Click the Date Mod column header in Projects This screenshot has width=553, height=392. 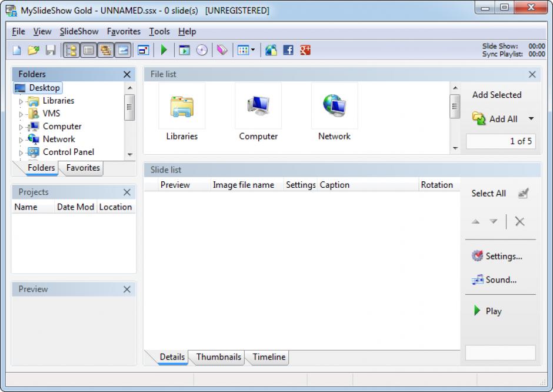(x=75, y=207)
